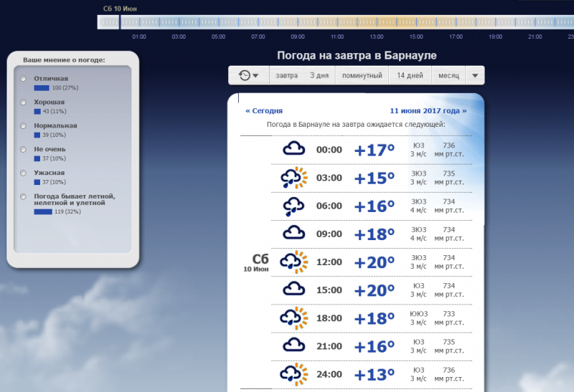Follow the '11 июня 2017 года »' link
Viewport: 574px width, 392px height.
click(428, 111)
